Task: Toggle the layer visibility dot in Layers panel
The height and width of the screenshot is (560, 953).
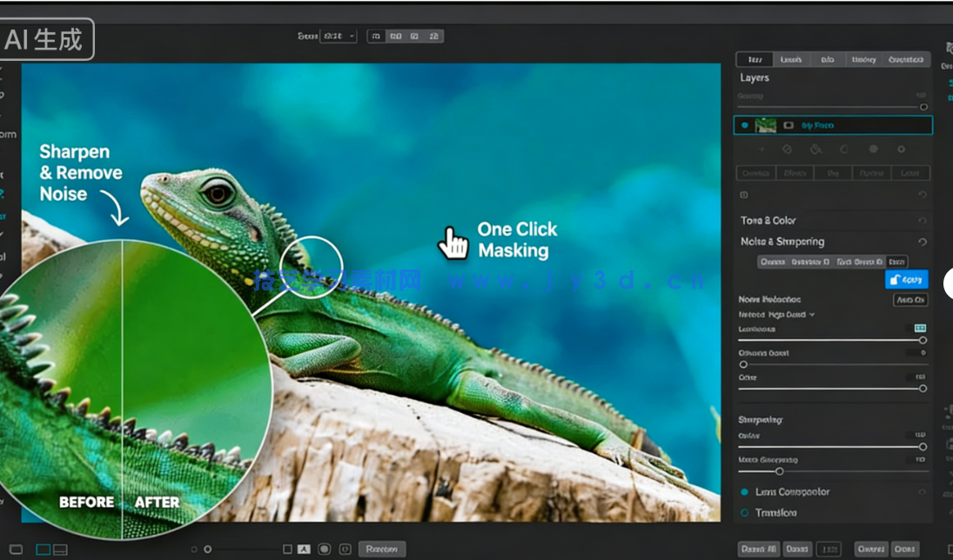Action: [x=744, y=125]
